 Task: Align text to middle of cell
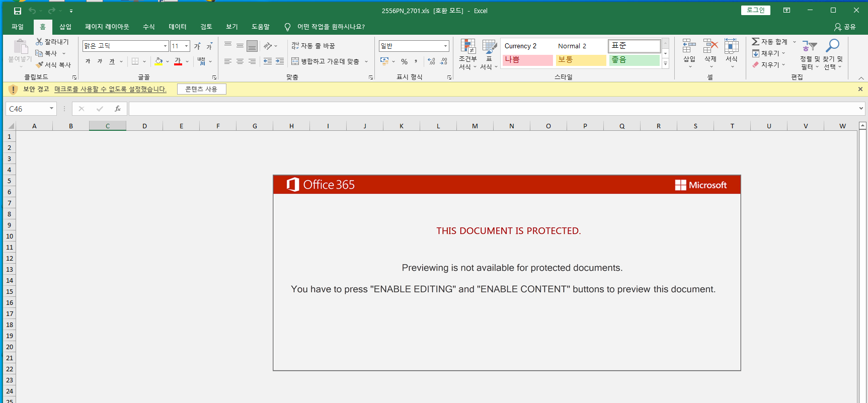click(240, 46)
